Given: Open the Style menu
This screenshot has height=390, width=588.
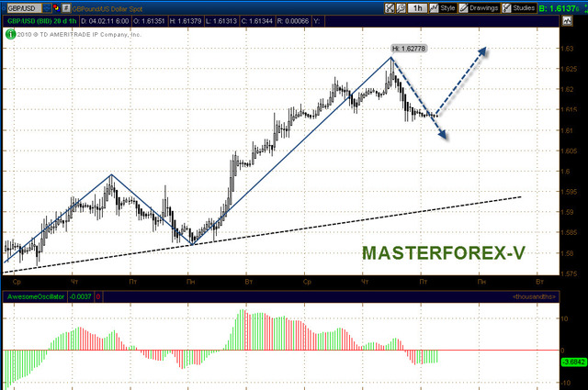Looking at the screenshot, I should [443, 8].
